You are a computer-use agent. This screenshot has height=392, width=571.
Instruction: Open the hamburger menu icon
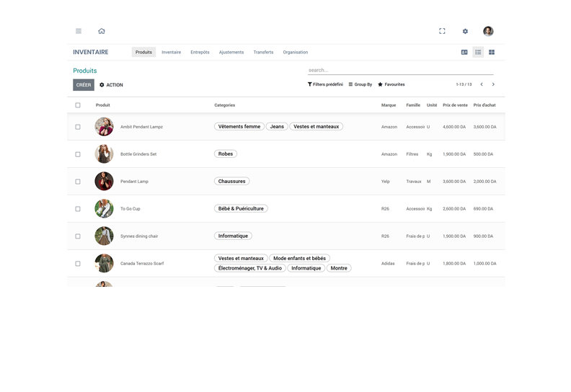pos(79,31)
